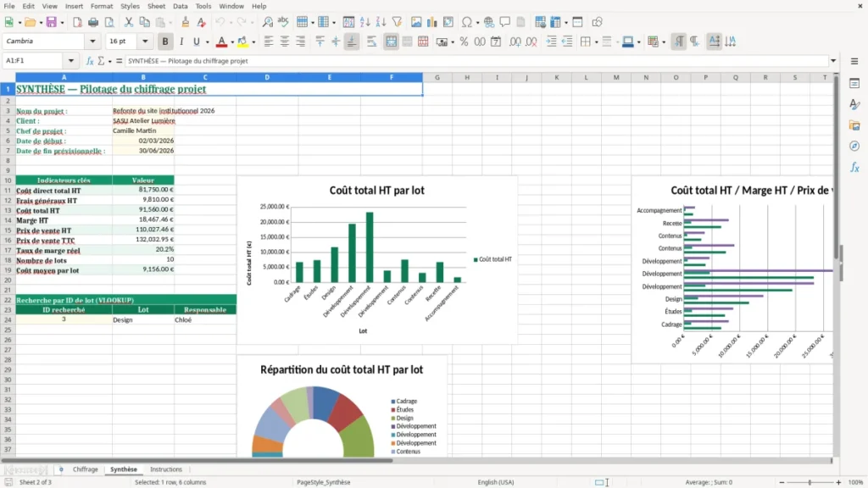The width and height of the screenshot is (868, 488).
Task: Open the font size dropdown
Action: coord(145,42)
